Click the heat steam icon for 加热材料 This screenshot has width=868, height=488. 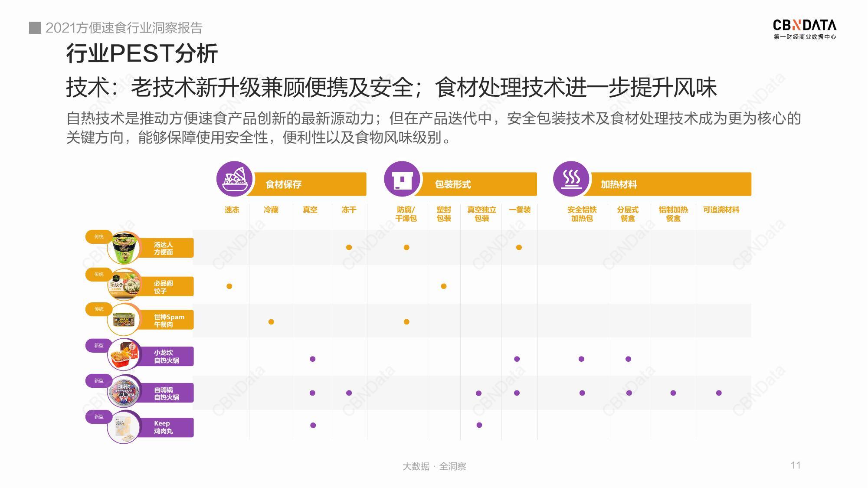click(x=571, y=179)
